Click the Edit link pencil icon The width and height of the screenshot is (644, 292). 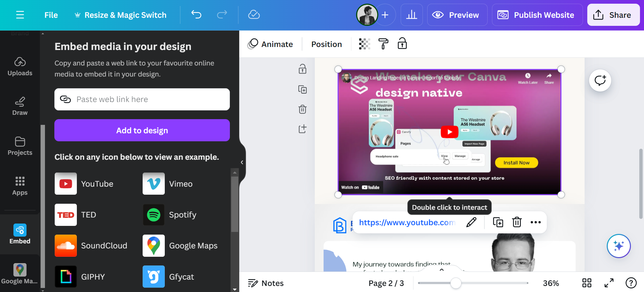(x=471, y=222)
